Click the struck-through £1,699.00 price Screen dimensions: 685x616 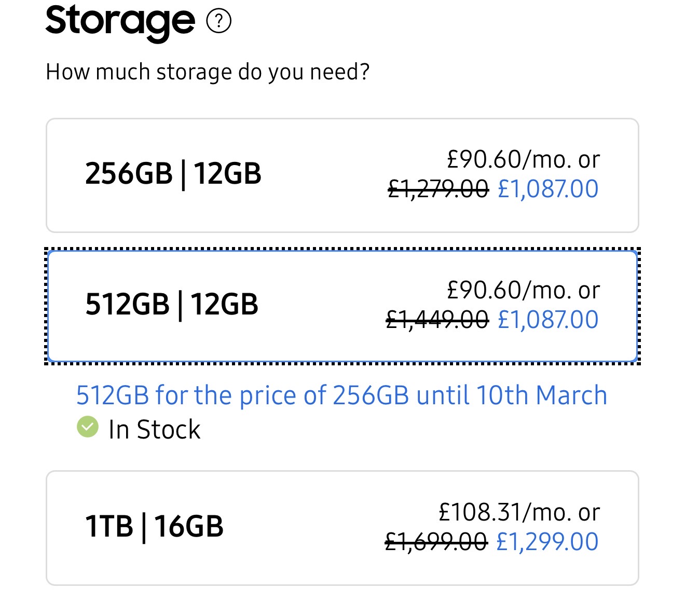pos(436,542)
